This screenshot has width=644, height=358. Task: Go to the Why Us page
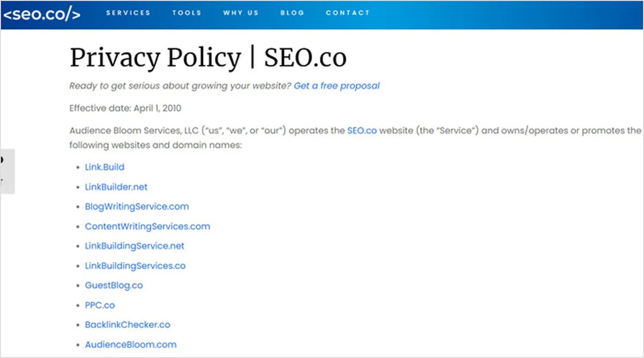[x=241, y=13]
